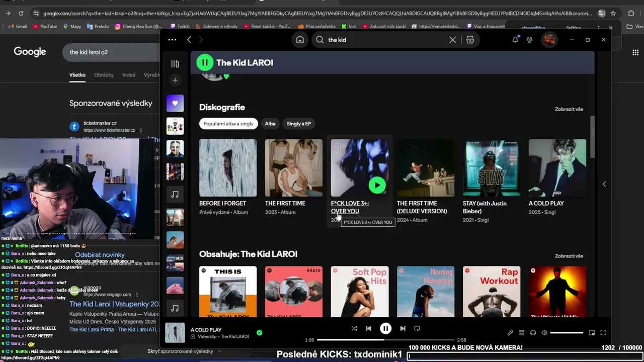This screenshot has height=362, width=644.
Task: Switch to Google Obrázky tab
Action: [104, 75]
